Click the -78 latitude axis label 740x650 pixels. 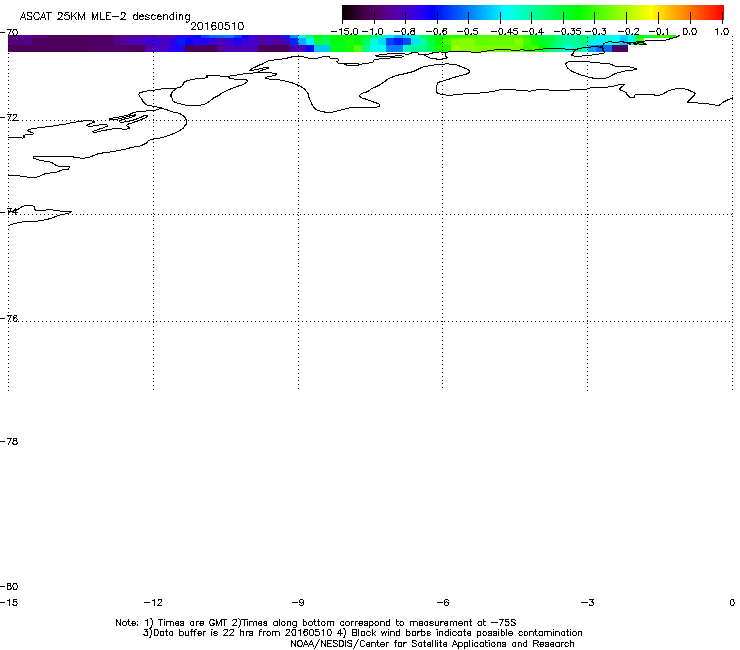(x=9, y=442)
